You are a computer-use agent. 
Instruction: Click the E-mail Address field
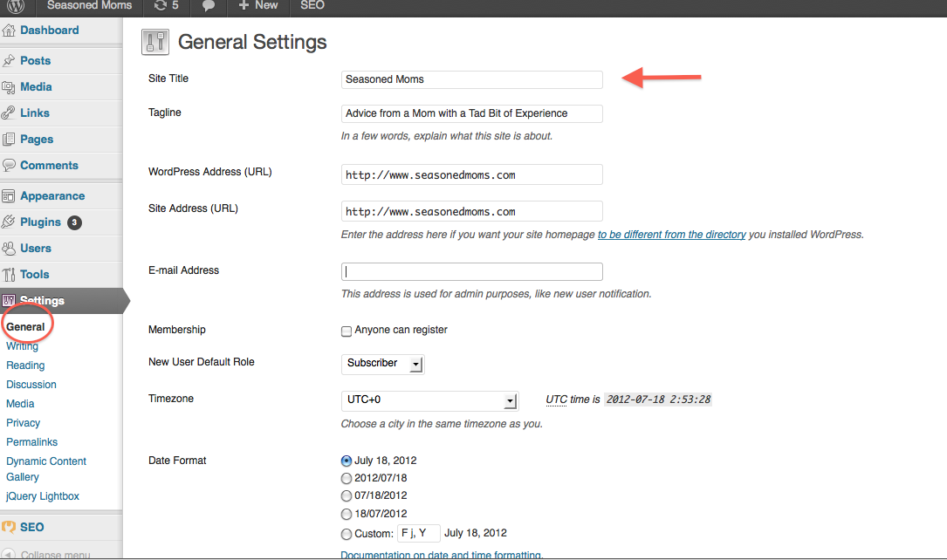point(471,271)
